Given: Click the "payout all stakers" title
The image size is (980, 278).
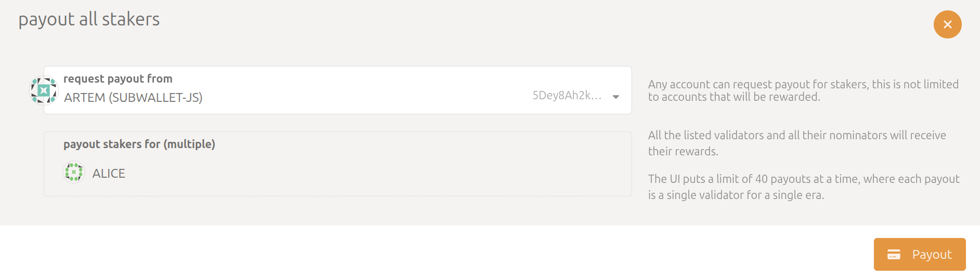Looking at the screenshot, I should click(89, 20).
